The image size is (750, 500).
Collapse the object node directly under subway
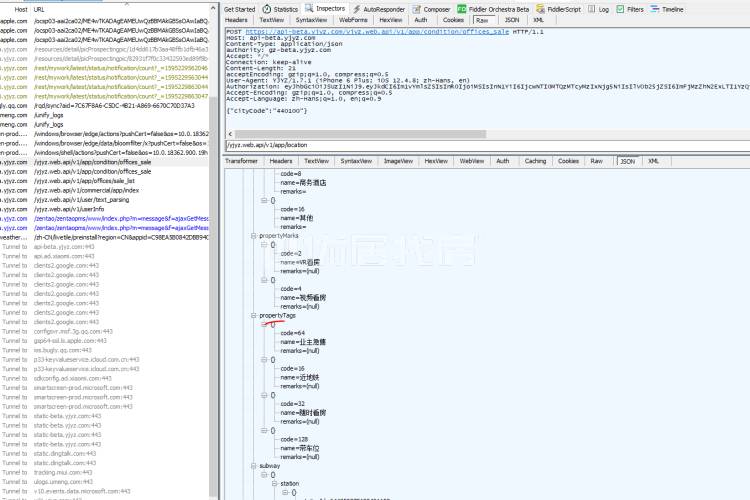click(x=264, y=475)
